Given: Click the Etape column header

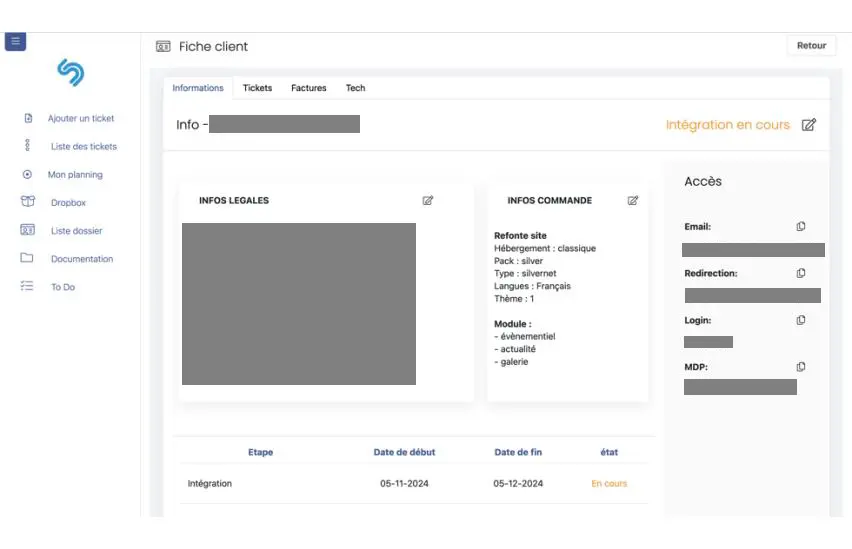Looking at the screenshot, I should click(260, 452).
